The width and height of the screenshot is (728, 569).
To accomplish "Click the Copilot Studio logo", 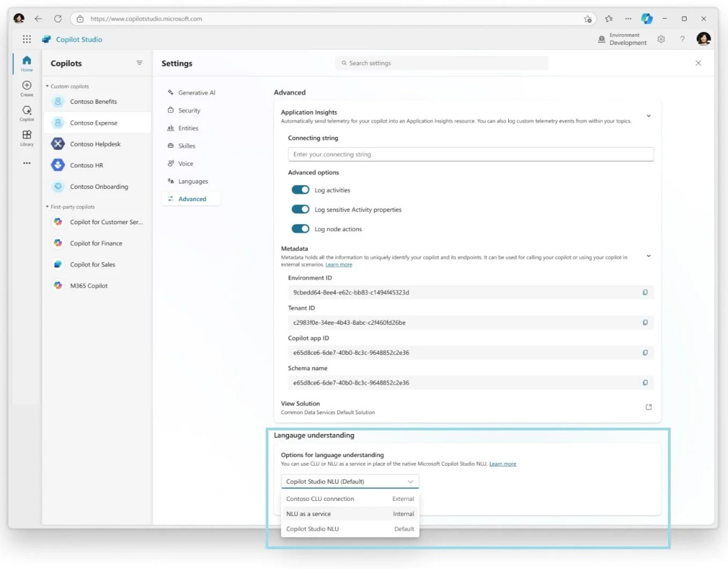I will click(x=47, y=39).
